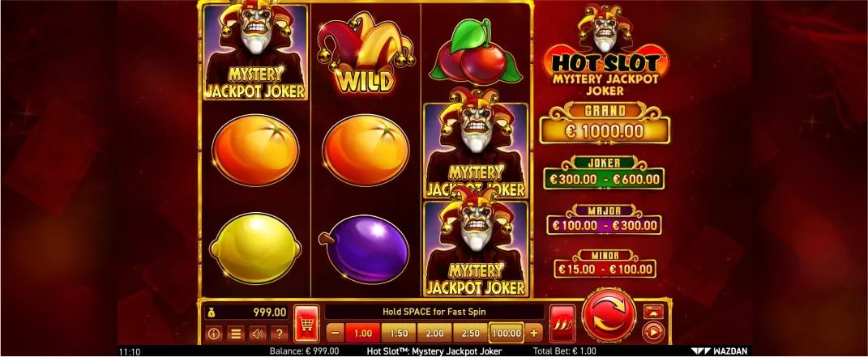Choose the 2.00 bet option
Screen dimensions: 868x357
(434, 334)
